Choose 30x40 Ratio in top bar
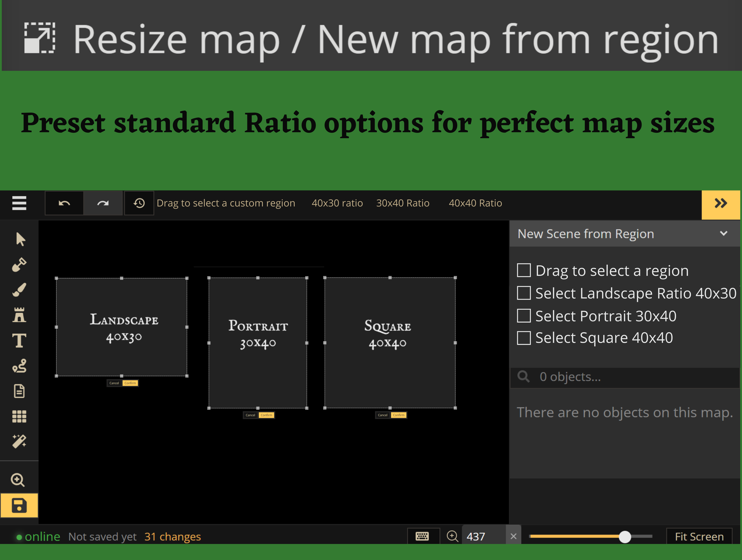Viewport: 742px width, 560px height. click(x=403, y=203)
